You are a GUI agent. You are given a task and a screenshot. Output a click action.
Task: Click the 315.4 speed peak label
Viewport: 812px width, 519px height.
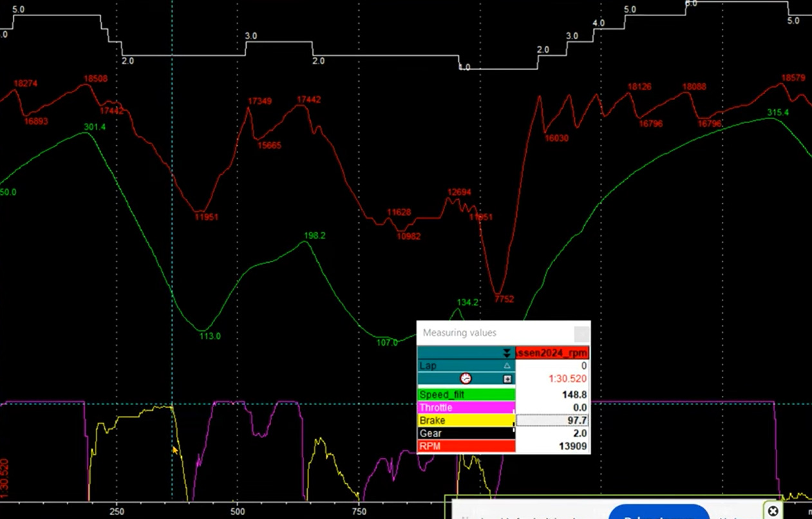point(778,113)
